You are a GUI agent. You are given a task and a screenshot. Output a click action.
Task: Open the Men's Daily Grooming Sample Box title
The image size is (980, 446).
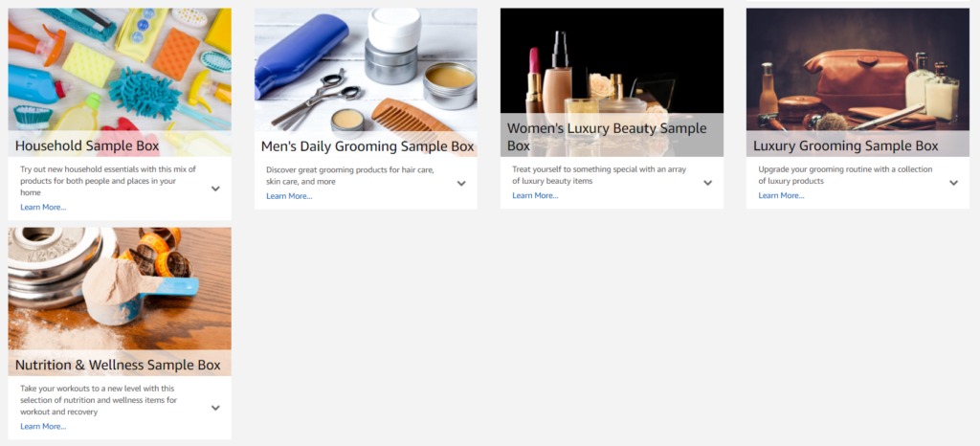[367, 146]
